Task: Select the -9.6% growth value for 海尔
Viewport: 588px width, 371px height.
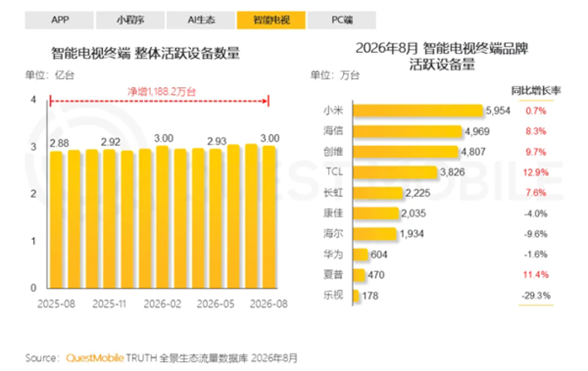Action: 536,234
